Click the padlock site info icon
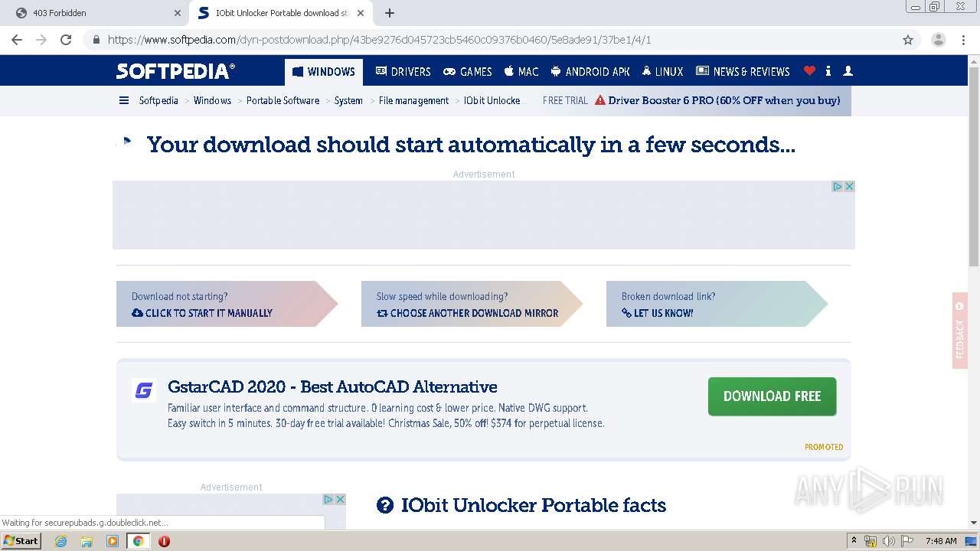Image resolution: width=980 pixels, height=551 pixels. (x=96, y=40)
